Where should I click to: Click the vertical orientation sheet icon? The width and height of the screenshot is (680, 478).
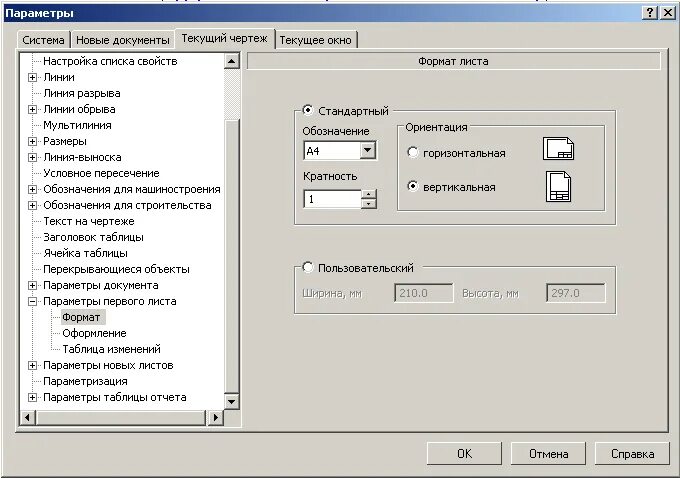[558, 187]
